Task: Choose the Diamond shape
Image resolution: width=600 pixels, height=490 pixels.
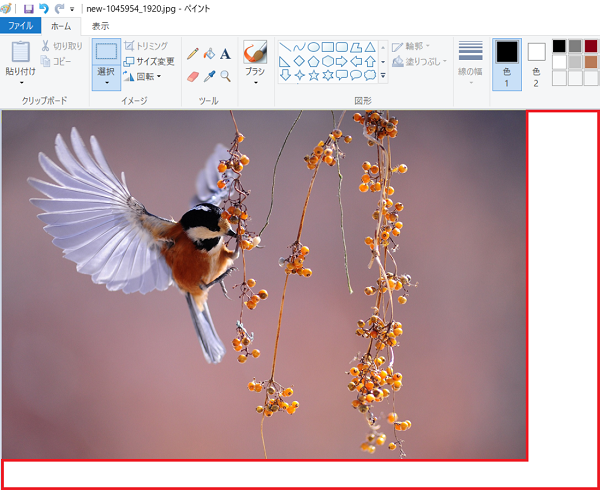Action: coord(299,61)
